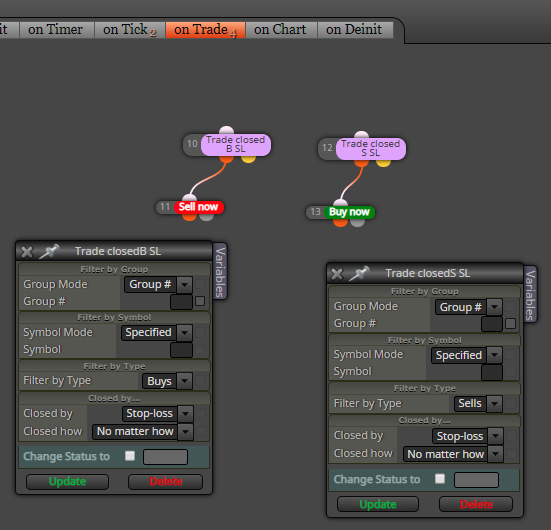The width and height of the screenshot is (551, 530).
Task: Click gray output connector of Buy now
Action: [x=357, y=222]
